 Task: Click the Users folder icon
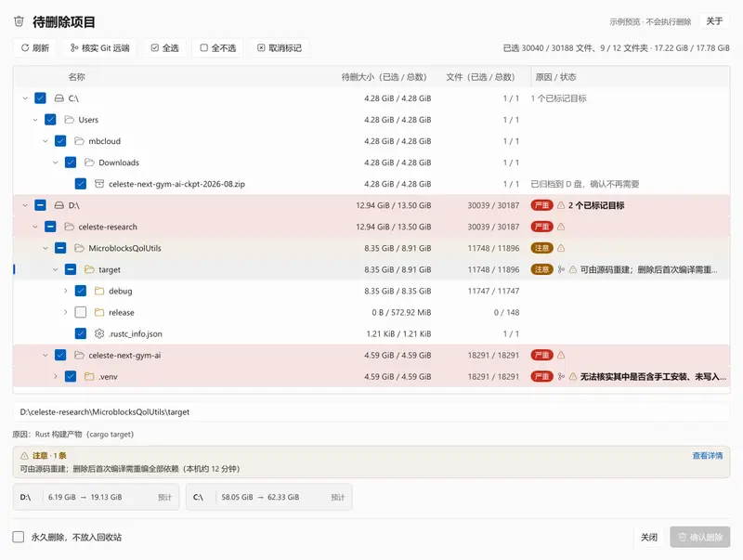pos(69,120)
